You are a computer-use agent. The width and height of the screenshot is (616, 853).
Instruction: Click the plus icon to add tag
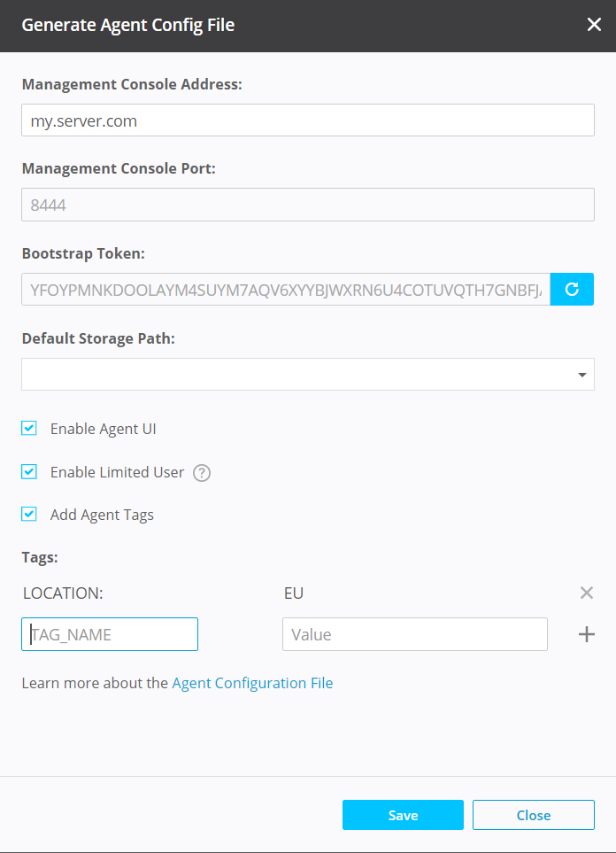click(586, 634)
